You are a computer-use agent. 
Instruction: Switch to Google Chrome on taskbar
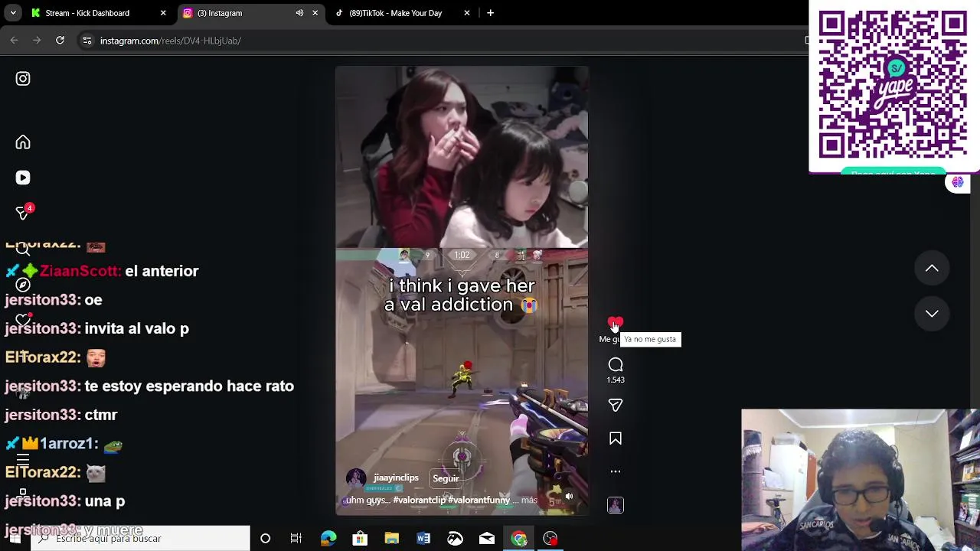pos(519,539)
